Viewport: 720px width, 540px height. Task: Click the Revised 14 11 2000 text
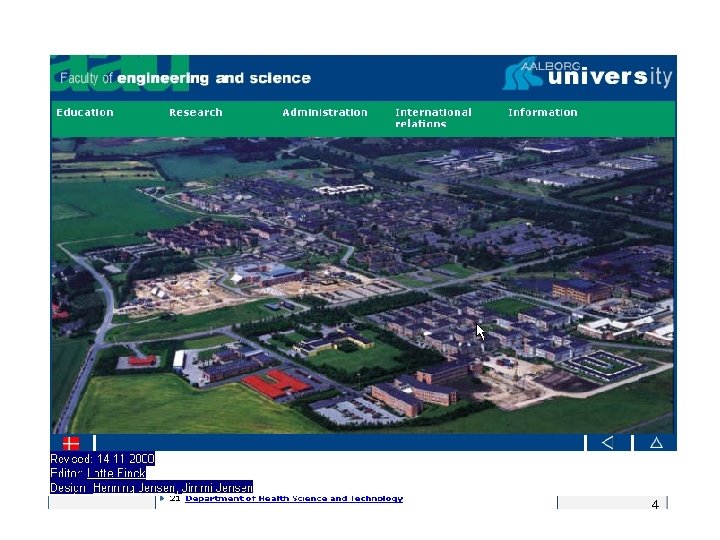[x=102, y=459]
